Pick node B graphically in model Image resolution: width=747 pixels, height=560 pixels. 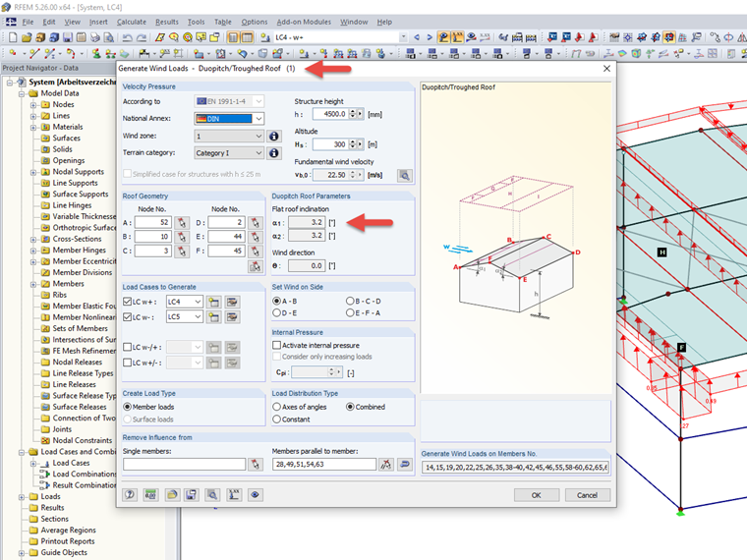(182, 237)
